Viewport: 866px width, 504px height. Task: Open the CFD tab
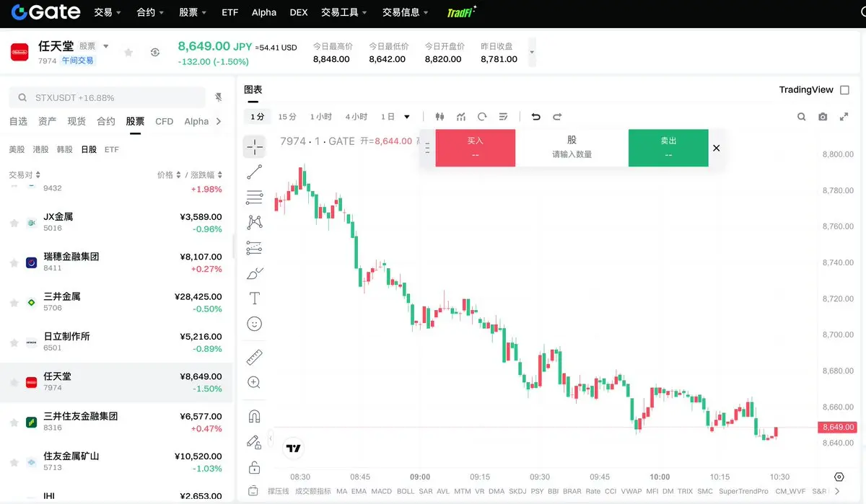[165, 121]
